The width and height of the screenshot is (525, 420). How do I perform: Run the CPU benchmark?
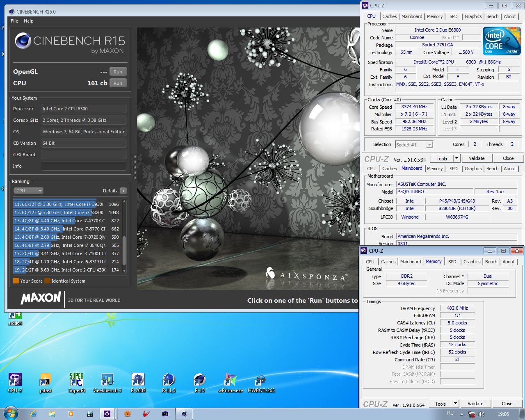pyautogui.click(x=118, y=83)
